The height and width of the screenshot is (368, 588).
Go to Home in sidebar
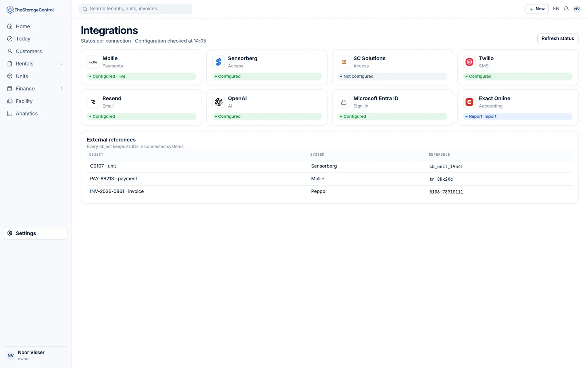point(36,26)
